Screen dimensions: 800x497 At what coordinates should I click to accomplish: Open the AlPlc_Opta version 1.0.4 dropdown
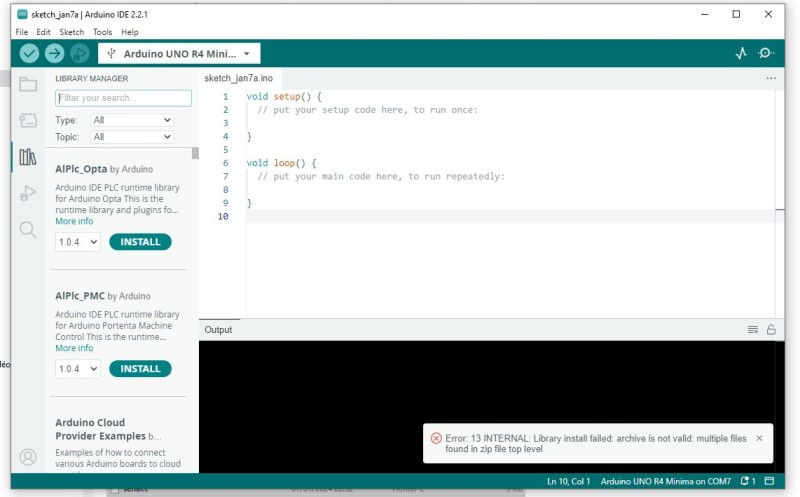[78, 242]
